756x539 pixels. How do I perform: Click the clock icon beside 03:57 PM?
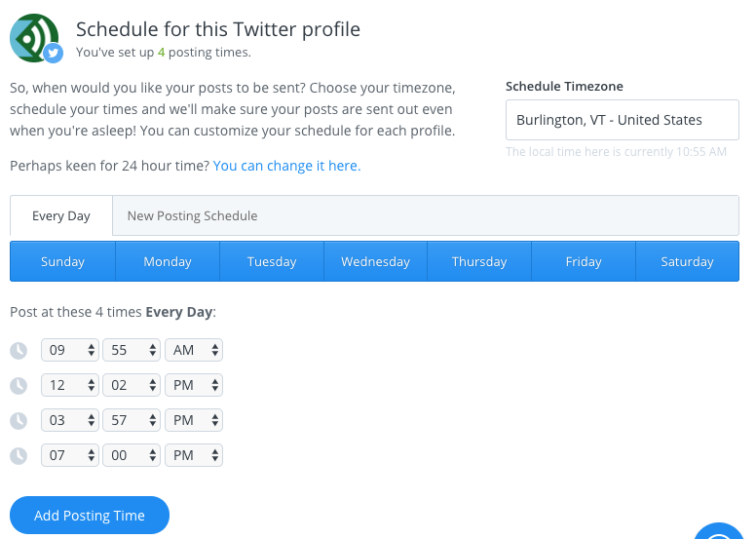click(18, 421)
